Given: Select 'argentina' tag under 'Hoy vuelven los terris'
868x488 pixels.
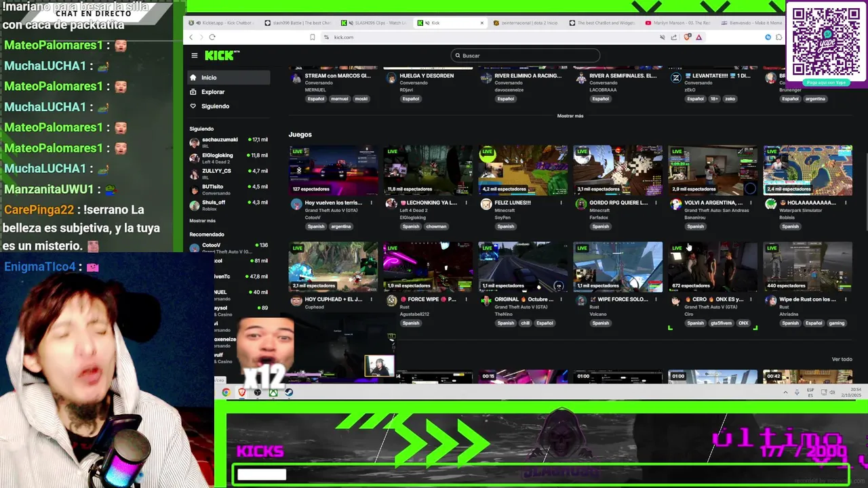Looking at the screenshot, I should point(341,226).
